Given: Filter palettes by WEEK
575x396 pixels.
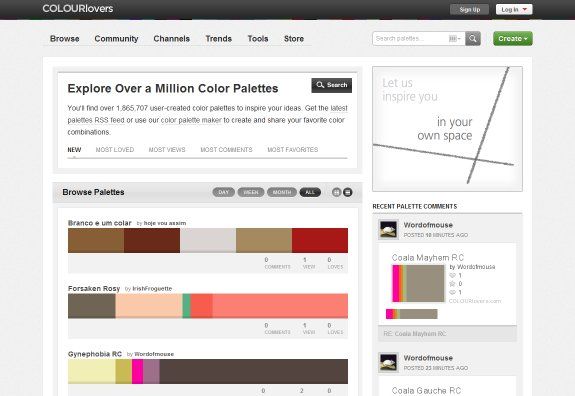Looking at the screenshot, I should tap(251, 192).
